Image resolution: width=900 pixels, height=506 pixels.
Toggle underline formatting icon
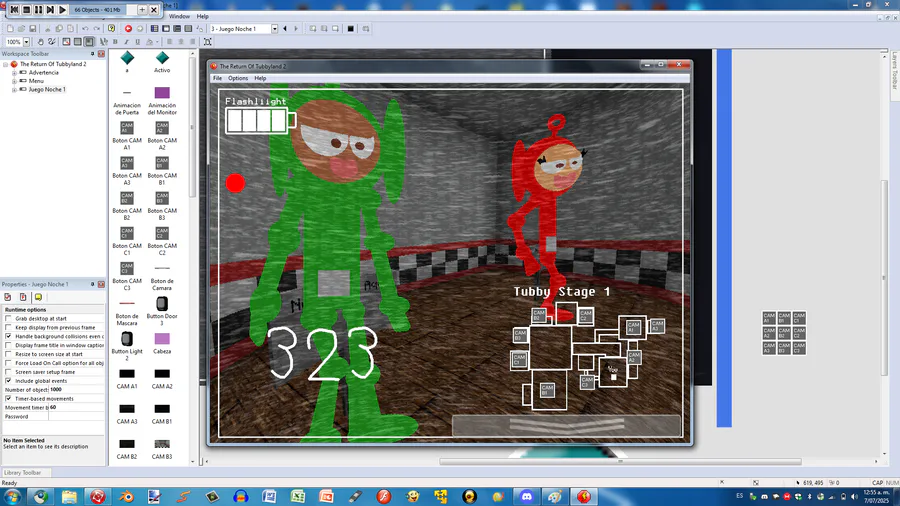(138, 42)
